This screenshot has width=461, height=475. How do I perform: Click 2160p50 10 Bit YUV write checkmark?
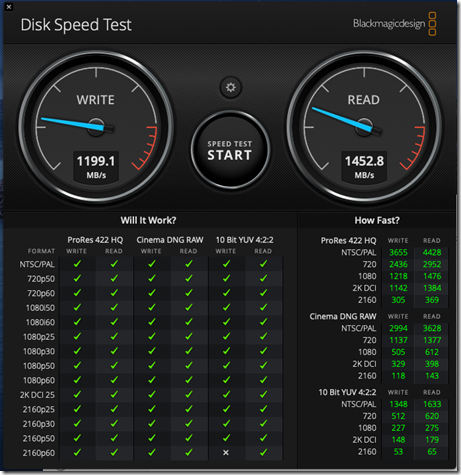[x=226, y=438]
